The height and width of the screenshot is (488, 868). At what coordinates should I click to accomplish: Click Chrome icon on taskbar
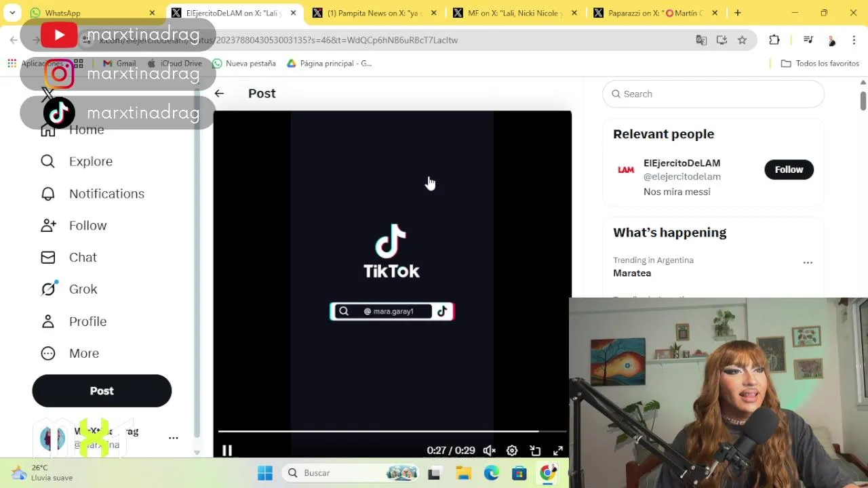548,473
